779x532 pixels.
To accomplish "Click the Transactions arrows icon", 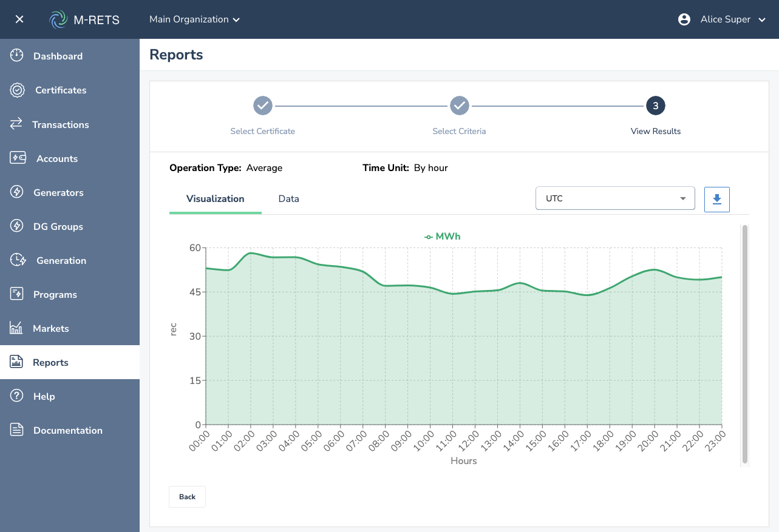I will [16, 124].
